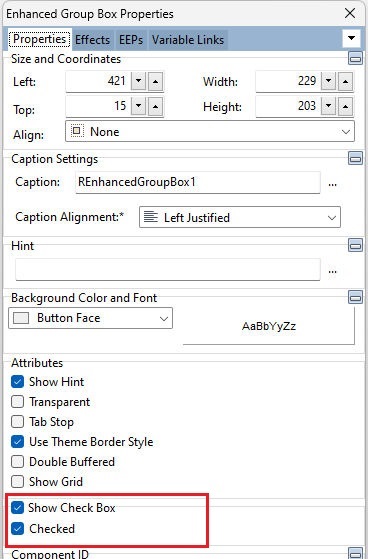Collapse the Hint section

(355, 245)
